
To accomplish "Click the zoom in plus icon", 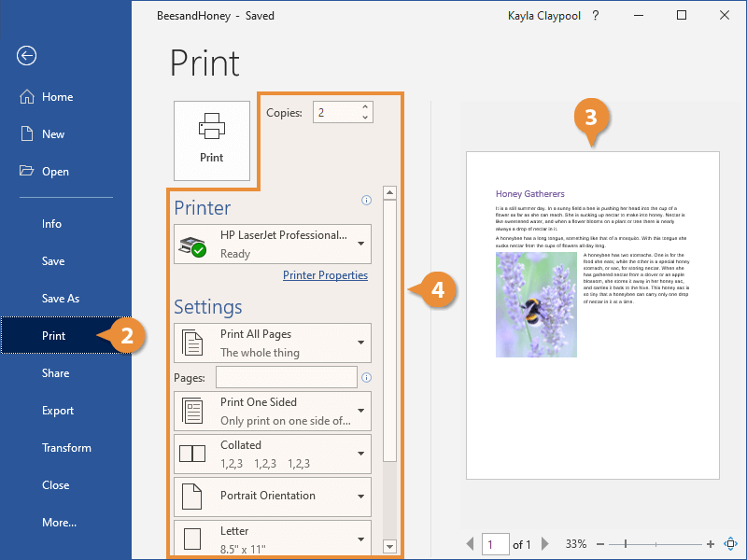I will tap(711, 543).
